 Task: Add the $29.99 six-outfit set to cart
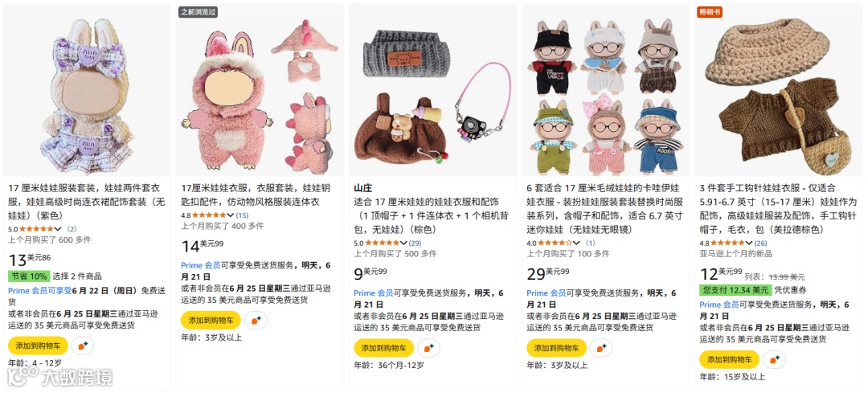click(x=556, y=348)
